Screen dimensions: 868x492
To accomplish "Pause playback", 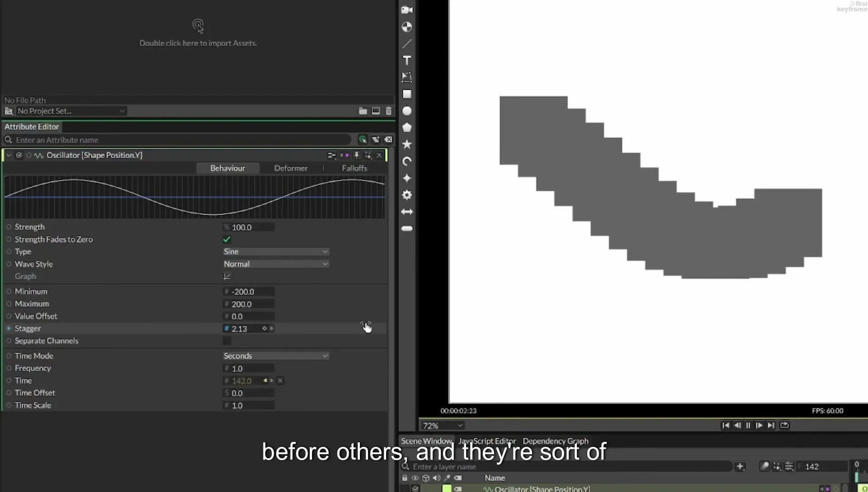I will tap(748, 426).
